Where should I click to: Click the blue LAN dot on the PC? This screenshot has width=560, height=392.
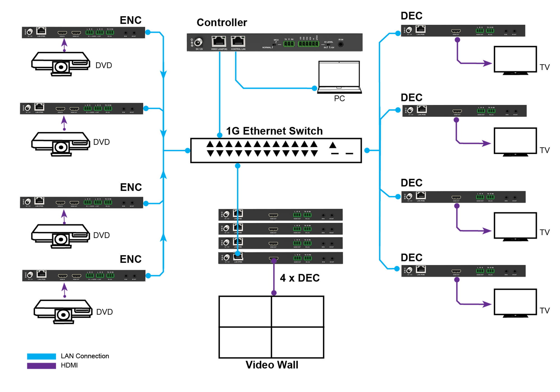click(x=314, y=88)
